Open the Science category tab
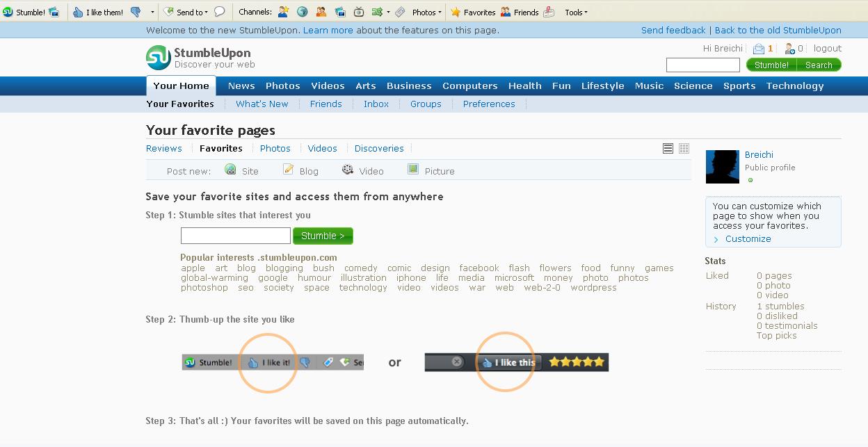Viewport: 868px width, 447px height. [x=693, y=86]
